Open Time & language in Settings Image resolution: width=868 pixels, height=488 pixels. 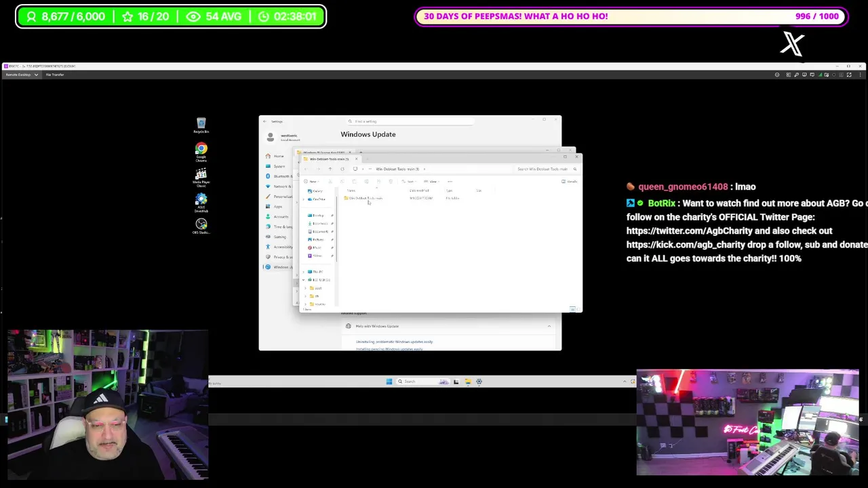279,226
